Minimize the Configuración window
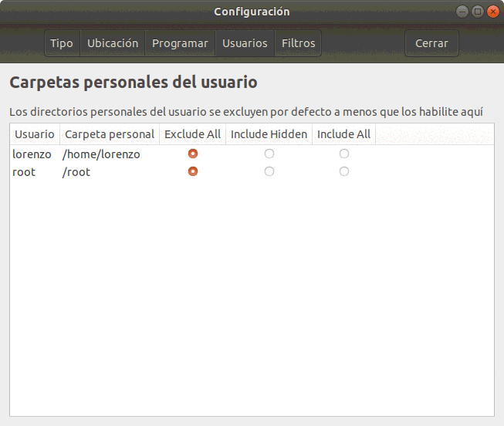504x426 pixels. click(x=463, y=12)
